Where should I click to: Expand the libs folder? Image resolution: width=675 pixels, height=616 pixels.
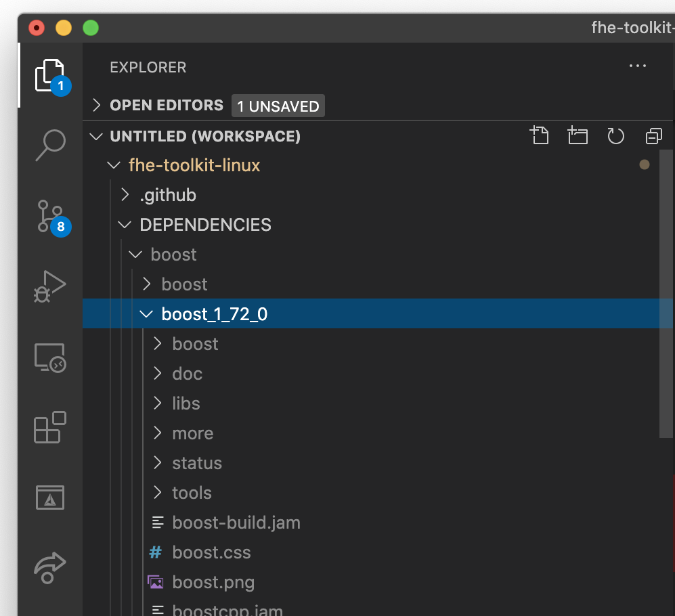[x=186, y=403]
